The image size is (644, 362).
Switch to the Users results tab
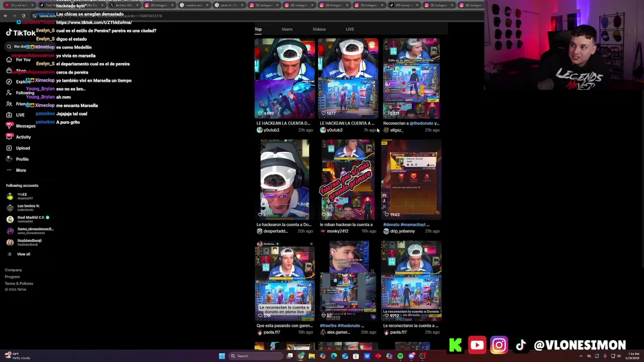coord(287,29)
